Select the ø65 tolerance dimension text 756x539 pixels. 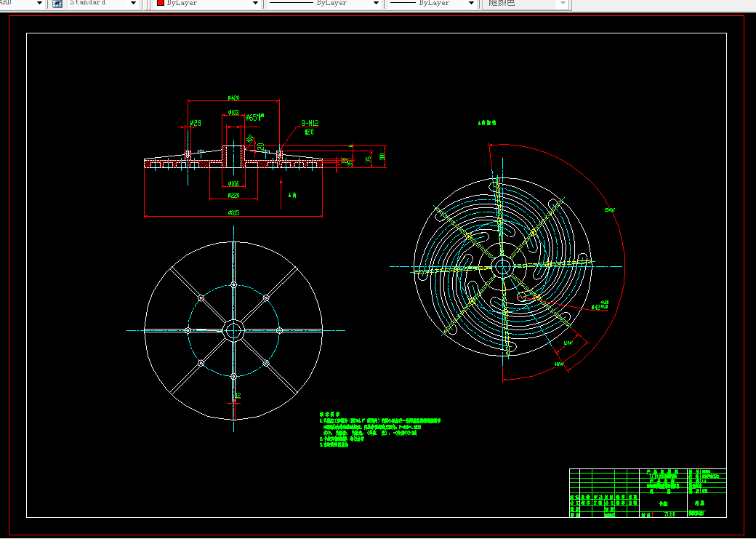coord(254,117)
